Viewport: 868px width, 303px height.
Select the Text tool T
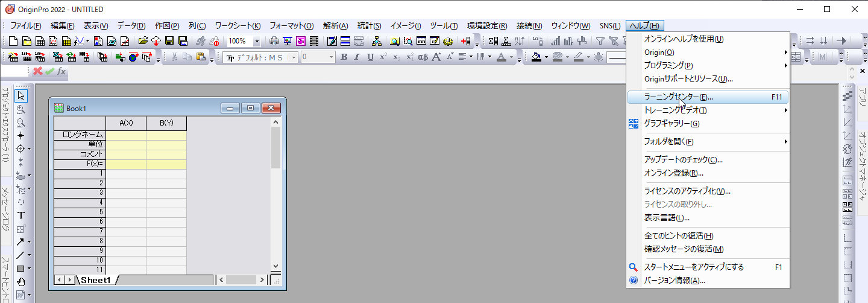[21, 215]
